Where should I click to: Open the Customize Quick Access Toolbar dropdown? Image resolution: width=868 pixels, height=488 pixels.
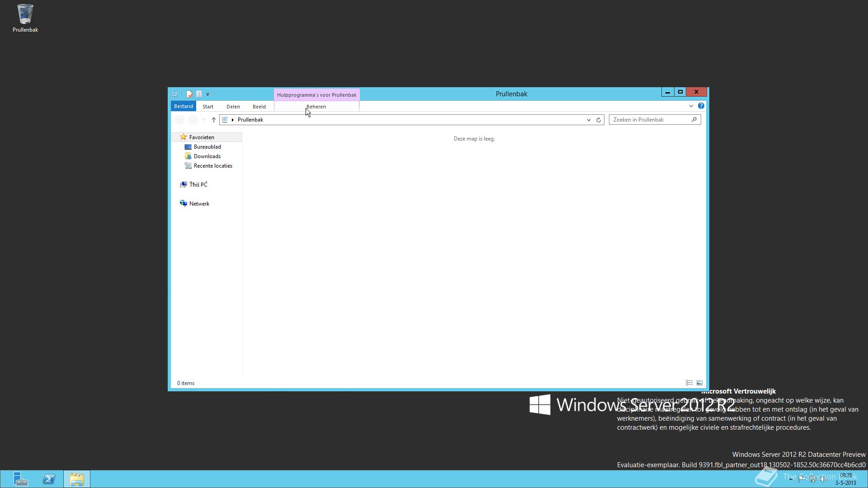[208, 94]
